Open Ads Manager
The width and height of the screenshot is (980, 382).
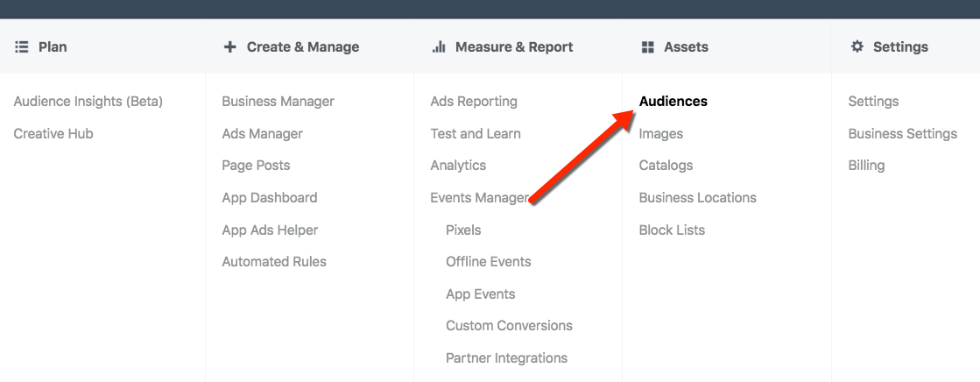point(263,134)
